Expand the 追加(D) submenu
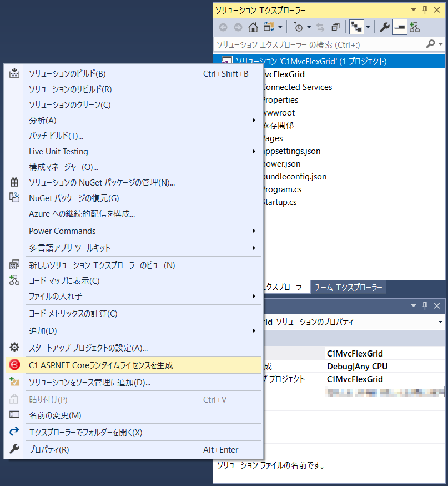 click(133, 331)
